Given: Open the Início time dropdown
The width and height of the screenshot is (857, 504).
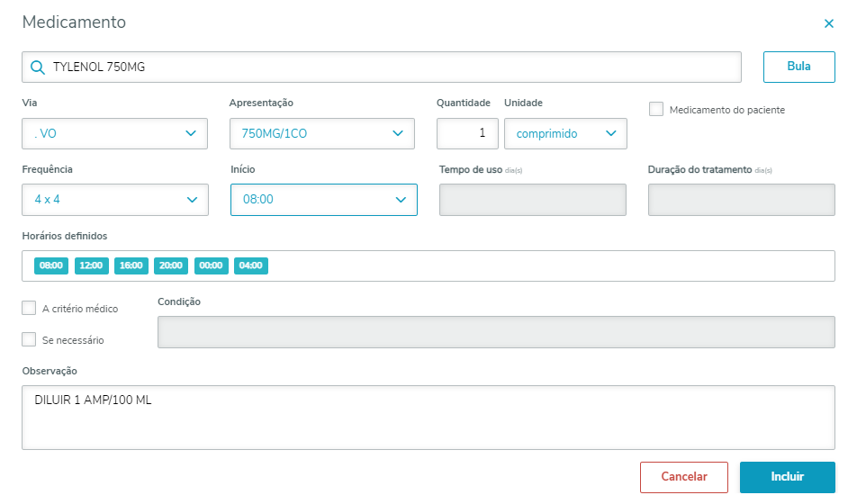Looking at the screenshot, I should pos(324,199).
